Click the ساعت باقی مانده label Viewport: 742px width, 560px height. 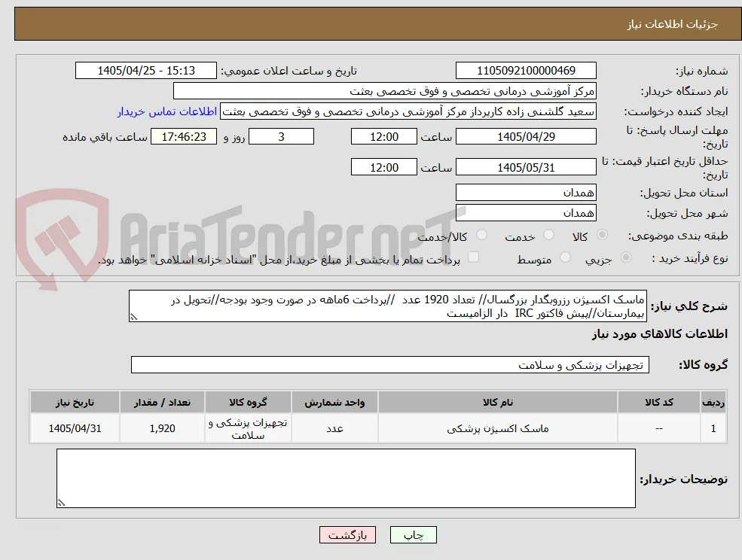click(x=105, y=137)
